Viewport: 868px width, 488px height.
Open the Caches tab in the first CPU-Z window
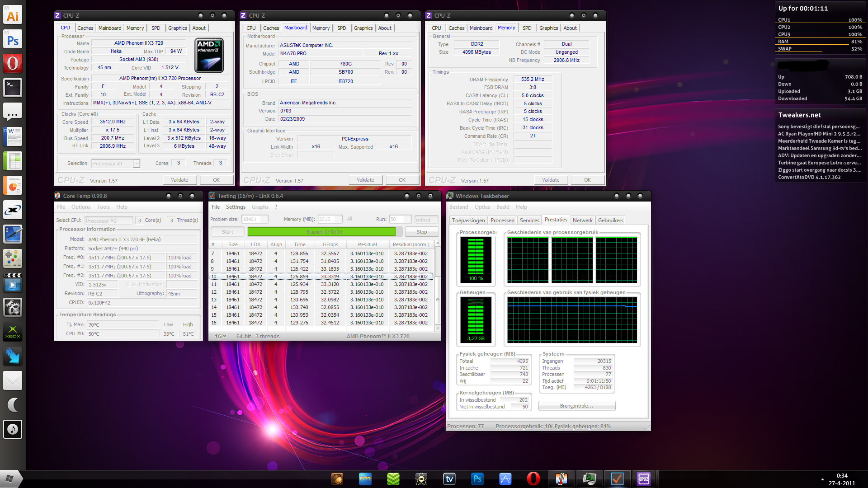click(x=85, y=28)
